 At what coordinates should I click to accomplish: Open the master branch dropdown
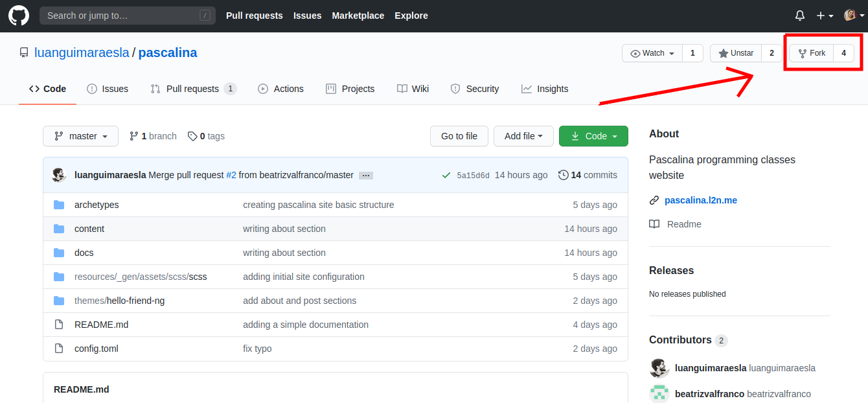coord(81,136)
